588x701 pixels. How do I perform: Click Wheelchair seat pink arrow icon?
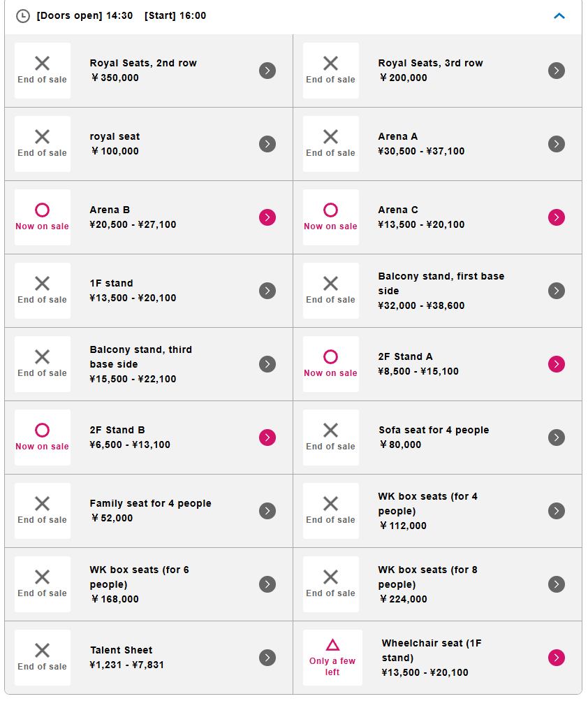click(556, 658)
